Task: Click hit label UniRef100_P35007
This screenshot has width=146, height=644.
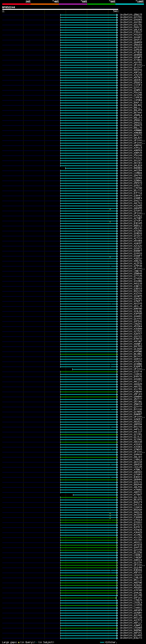Action: pyautogui.click(x=131, y=32)
